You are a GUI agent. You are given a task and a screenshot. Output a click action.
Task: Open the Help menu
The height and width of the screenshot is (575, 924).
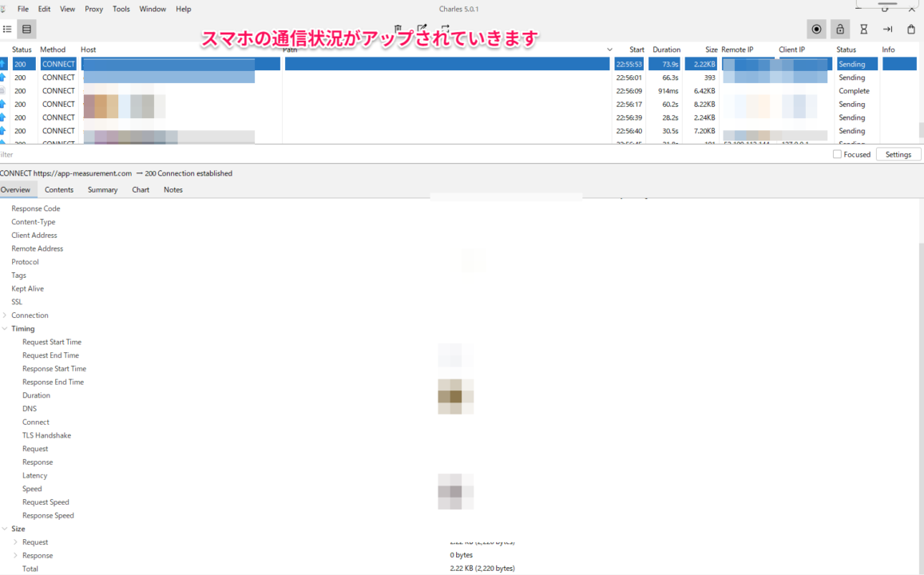[x=183, y=9]
